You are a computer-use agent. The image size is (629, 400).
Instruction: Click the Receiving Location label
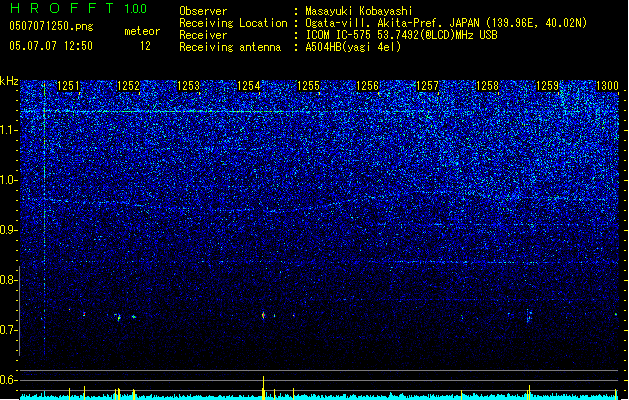pos(233,23)
